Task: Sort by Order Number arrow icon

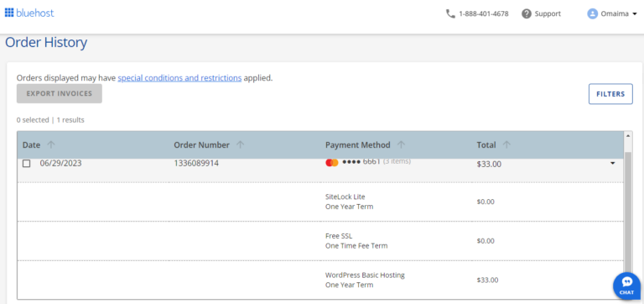Action: 241,144
